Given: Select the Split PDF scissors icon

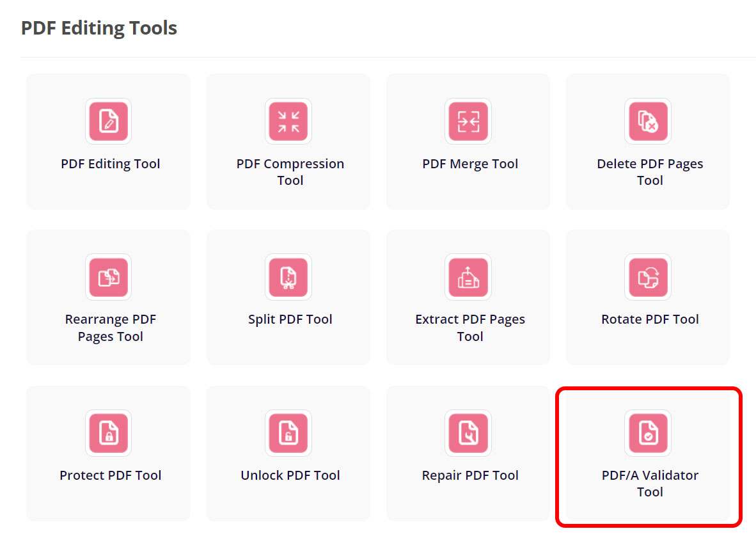Looking at the screenshot, I should pyautogui.click(x=288, y=277).
